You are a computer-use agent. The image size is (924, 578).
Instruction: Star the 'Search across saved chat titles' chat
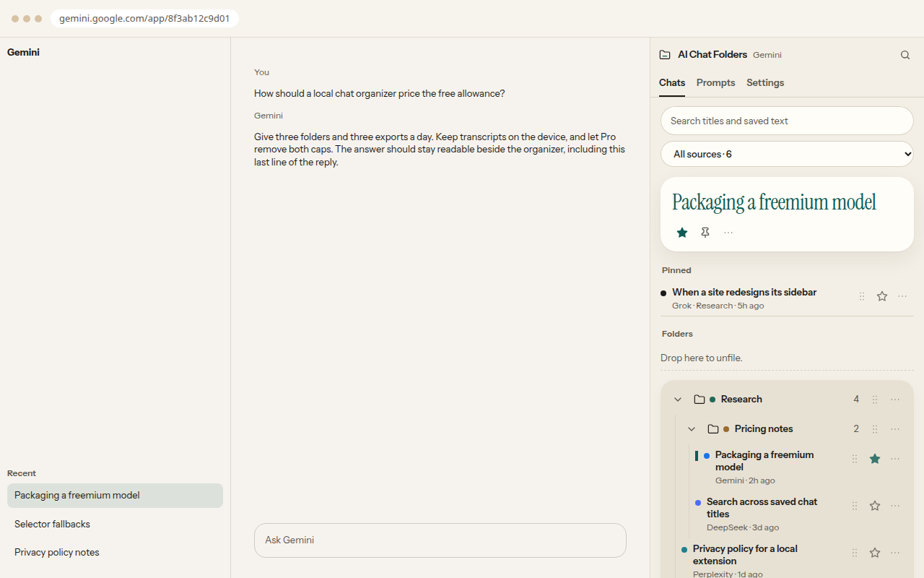coord(875,506)
